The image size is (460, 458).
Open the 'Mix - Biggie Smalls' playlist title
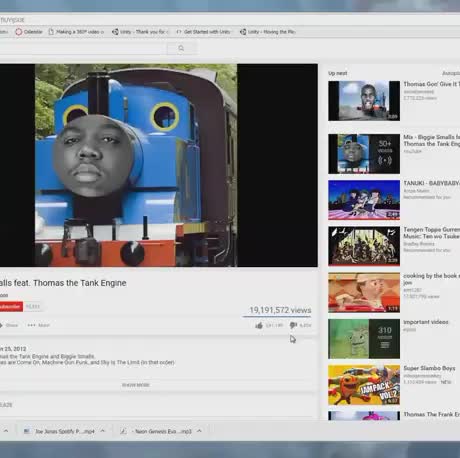coord(431,141)
